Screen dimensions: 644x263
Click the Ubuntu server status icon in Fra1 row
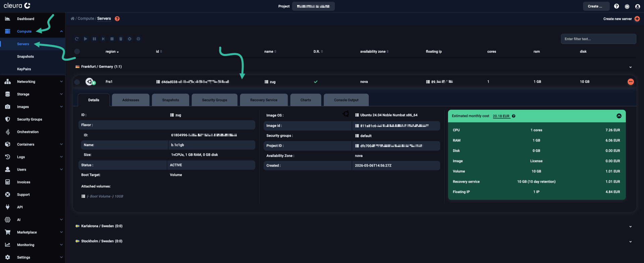(90, 82)
